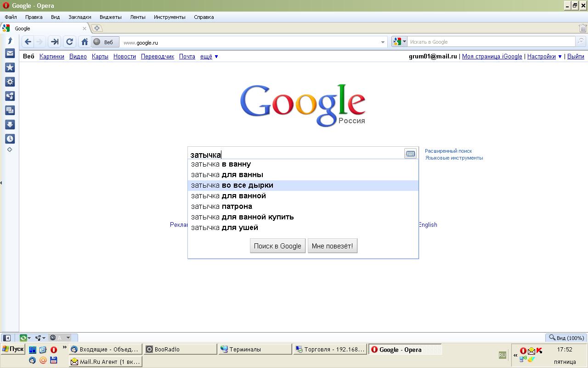Open the Ленты menu
The height and width of the screenshot is (368, 588).
138,17
